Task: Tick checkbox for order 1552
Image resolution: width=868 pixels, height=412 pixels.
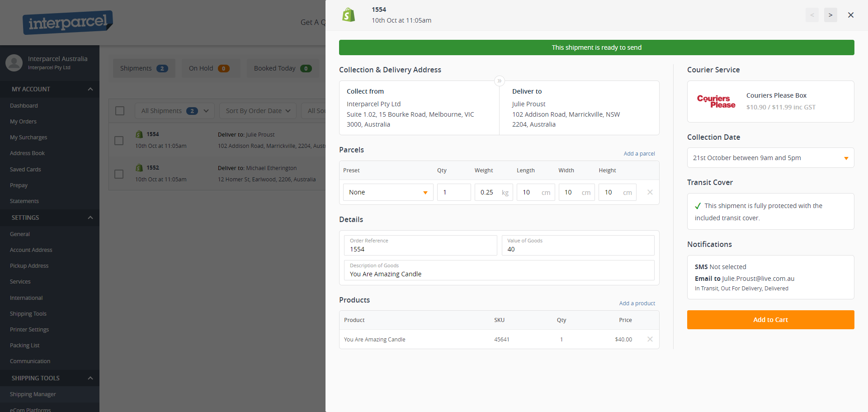Action: pos(119,174)
